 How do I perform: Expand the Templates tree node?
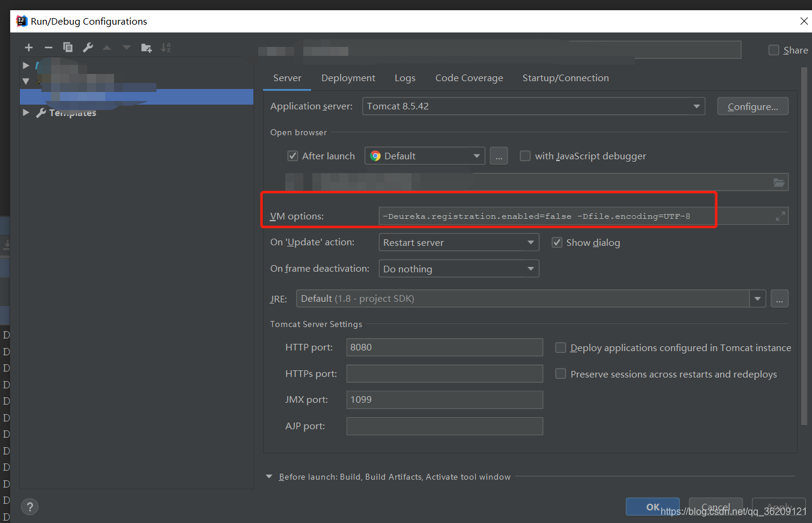(25, 112)
